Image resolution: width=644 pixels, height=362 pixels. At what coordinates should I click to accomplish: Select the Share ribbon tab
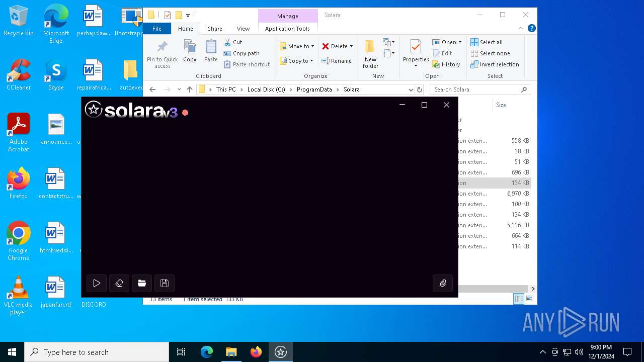tap(215, 29)
